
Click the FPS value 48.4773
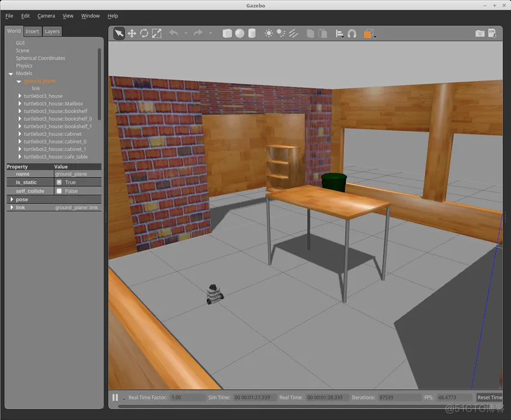(454, 398)
